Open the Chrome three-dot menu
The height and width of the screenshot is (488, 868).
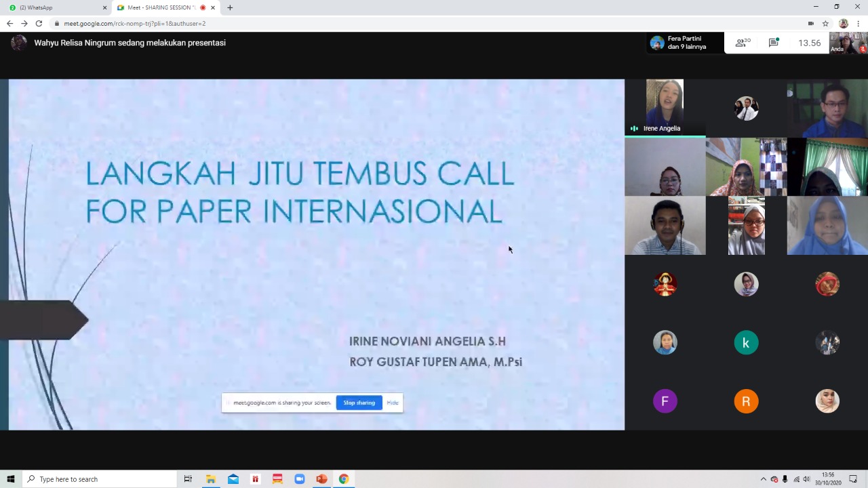pyautogui.click(x=858, y=23)
